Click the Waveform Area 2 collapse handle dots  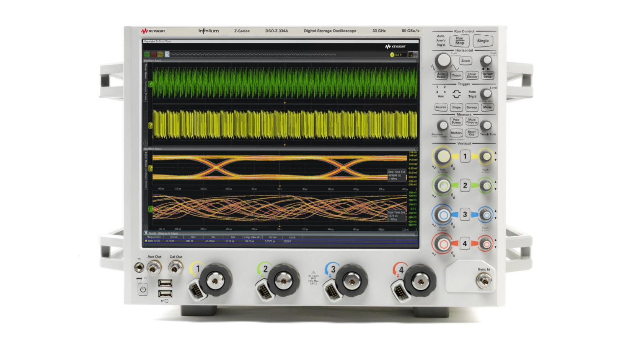(279, 148)
